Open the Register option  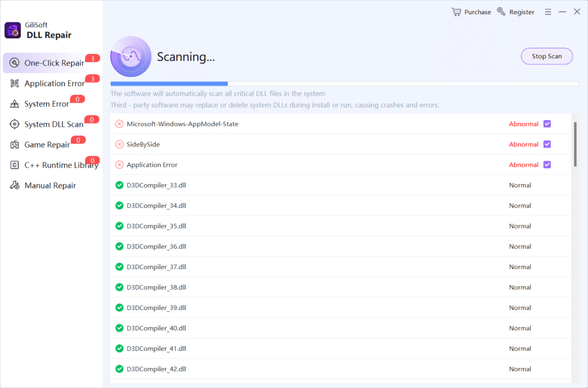[515, 11]
